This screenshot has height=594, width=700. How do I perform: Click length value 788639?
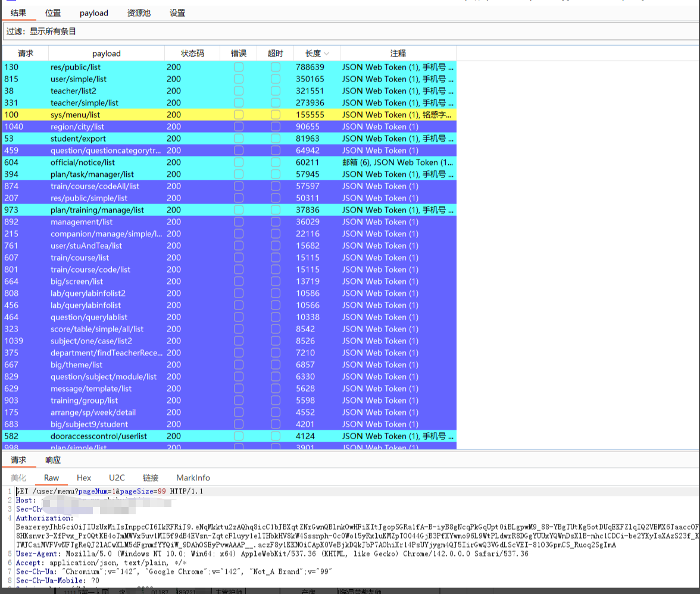[x=310, y=67]
